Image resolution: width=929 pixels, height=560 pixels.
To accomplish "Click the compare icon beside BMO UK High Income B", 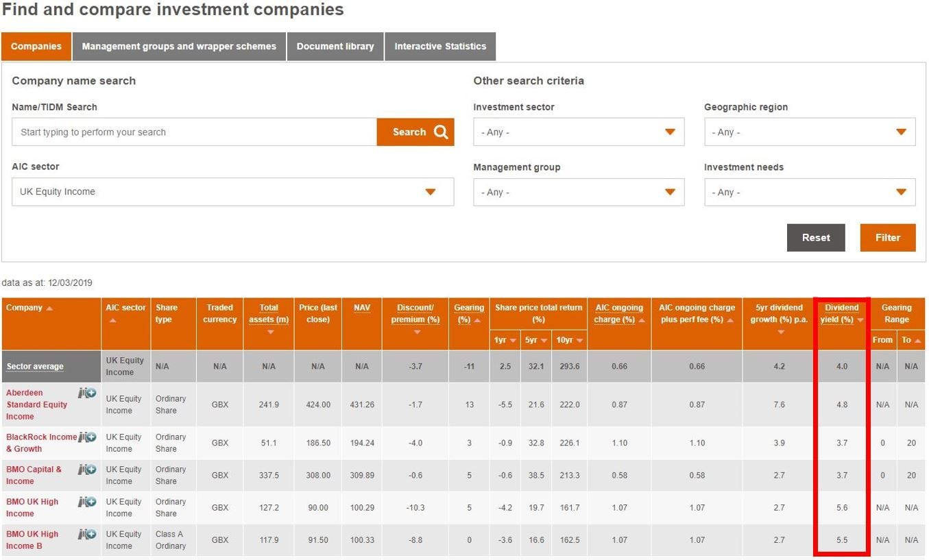I will [x=87, y=534].
